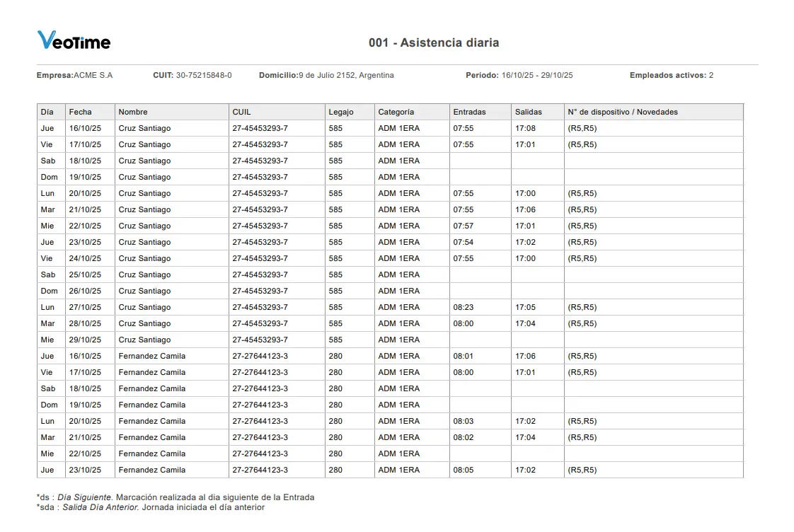The image size is (794, 532).
Task: Select Cruz Santiago's name on the first row
Action: click(x=144, y=128)
